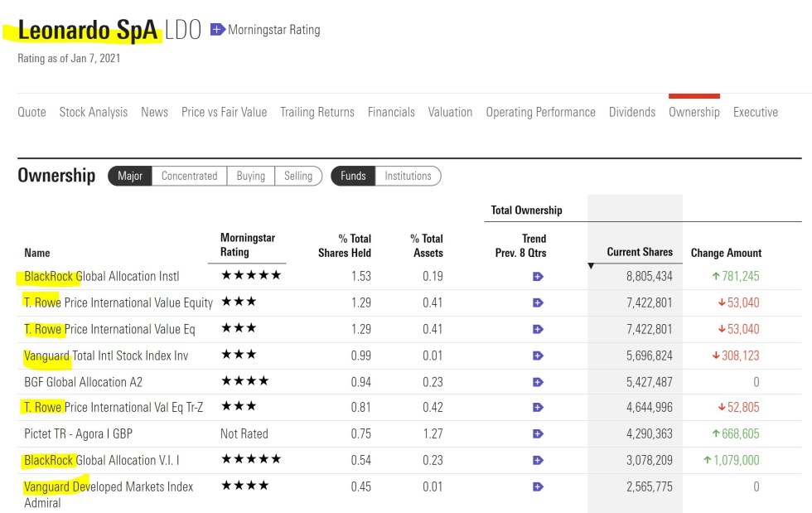The width and height of the screenshot is (812, 513).
Task: Click the 8,805,434 current shares value
Action: tap(650, 276)
